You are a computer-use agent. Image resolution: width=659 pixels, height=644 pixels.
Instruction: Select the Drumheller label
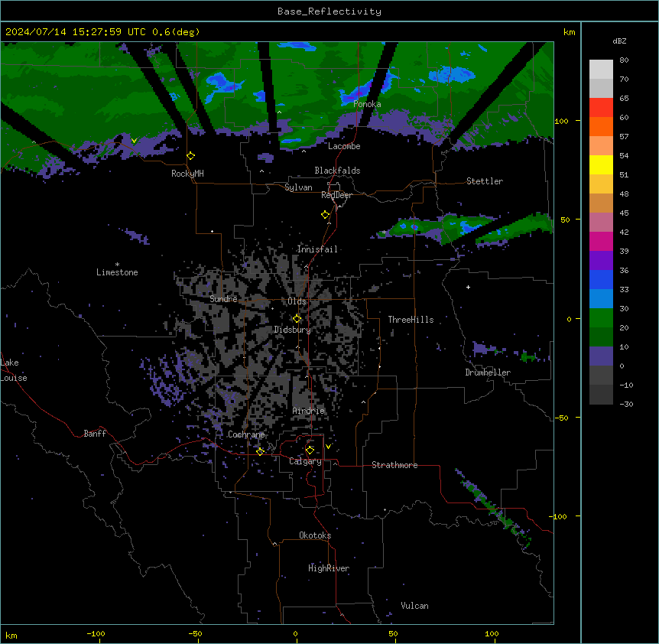click(x=488, y=372)
